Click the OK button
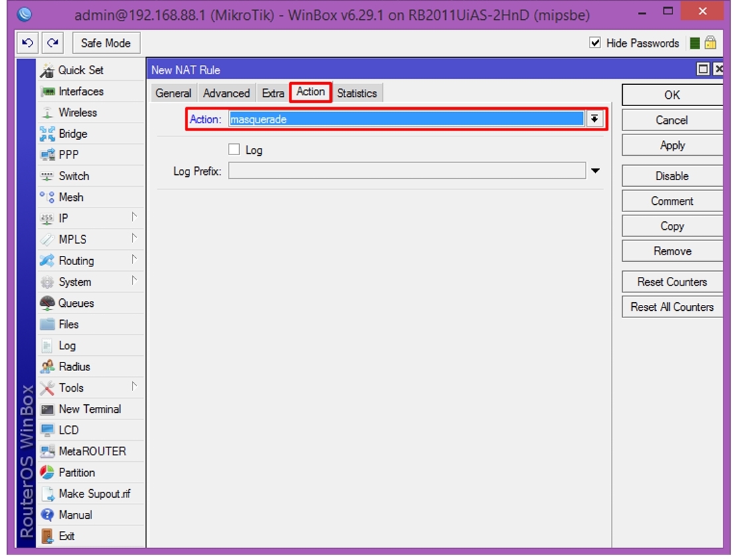Screen dimensions: 736x560 [672, 95]
